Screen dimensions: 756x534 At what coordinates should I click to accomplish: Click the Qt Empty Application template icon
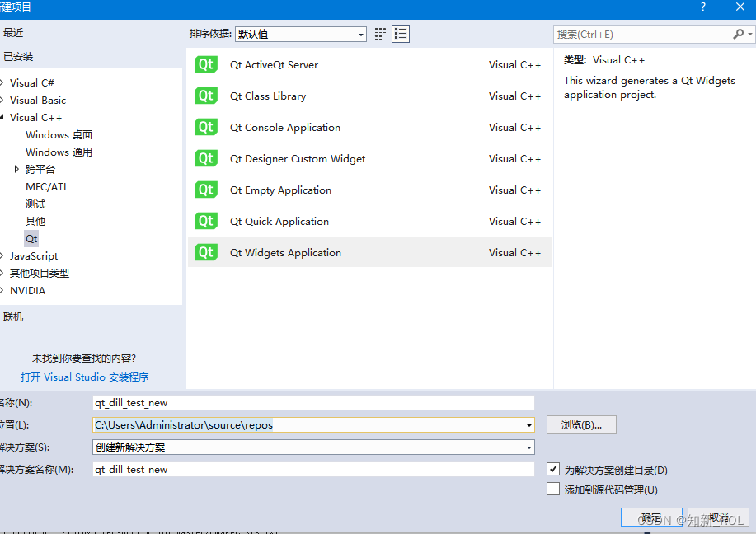[205, 190]
